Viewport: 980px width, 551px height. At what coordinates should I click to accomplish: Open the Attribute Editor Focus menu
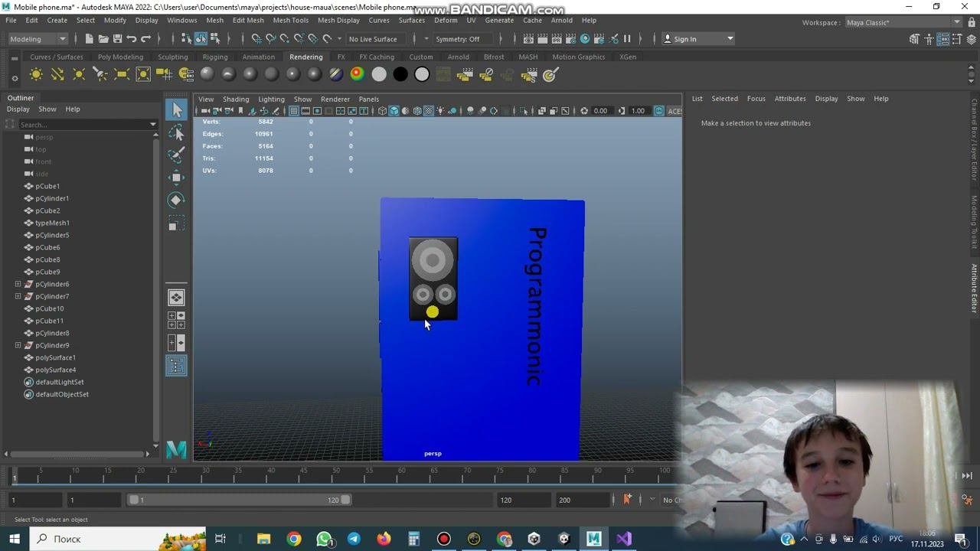[756, 98]
